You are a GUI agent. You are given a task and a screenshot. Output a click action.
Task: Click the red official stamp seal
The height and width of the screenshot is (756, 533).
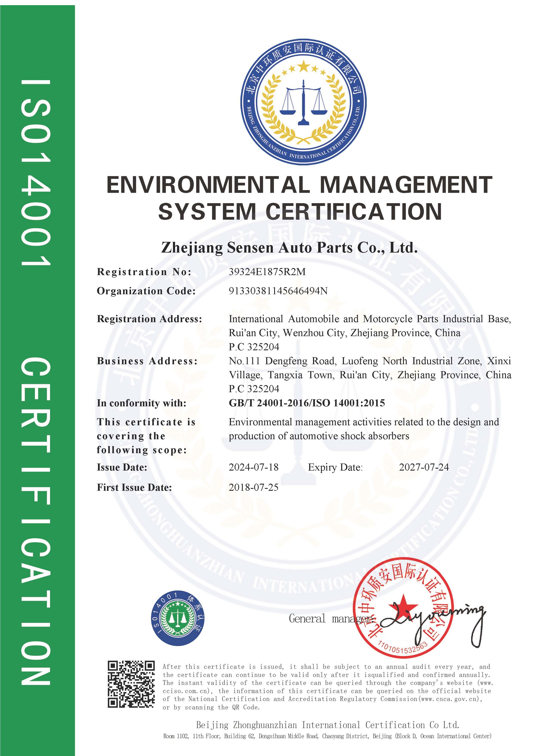point(403,608)
